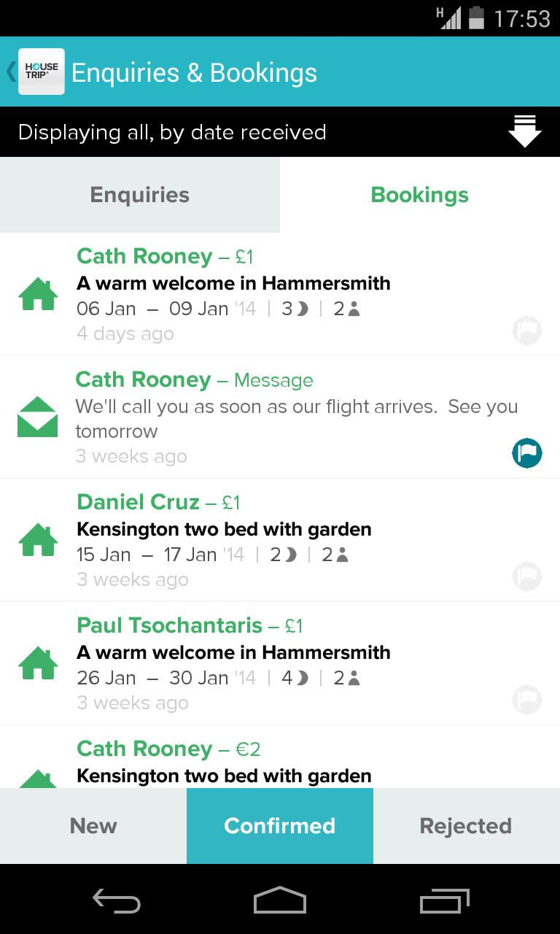Flag Paul Tsochantaris's booking

(526, 700)
